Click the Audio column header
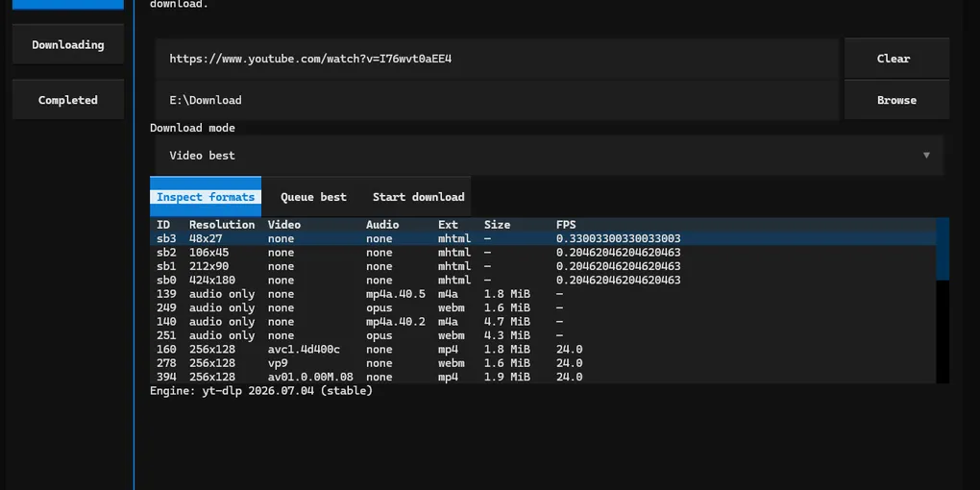Viewport: 980px width, 490px height. click(x=382, y=225)
